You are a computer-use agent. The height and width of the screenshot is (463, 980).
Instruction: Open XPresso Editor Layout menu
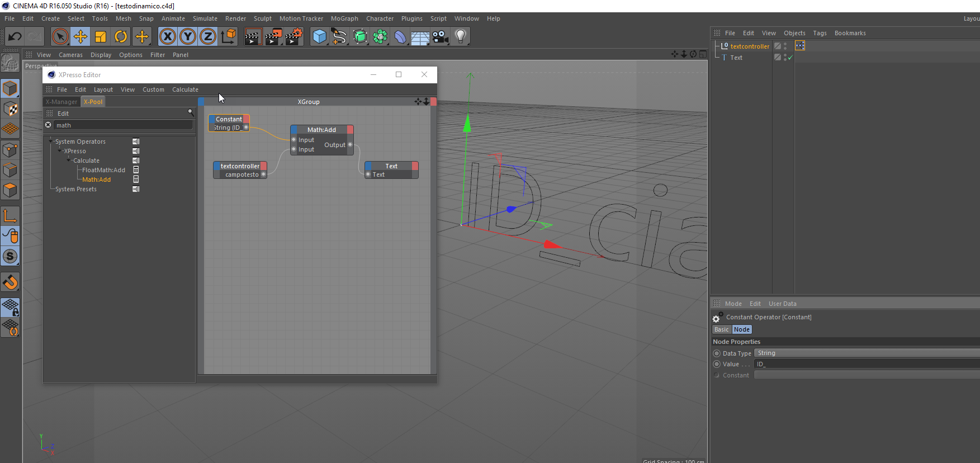[x=103, y=89]
